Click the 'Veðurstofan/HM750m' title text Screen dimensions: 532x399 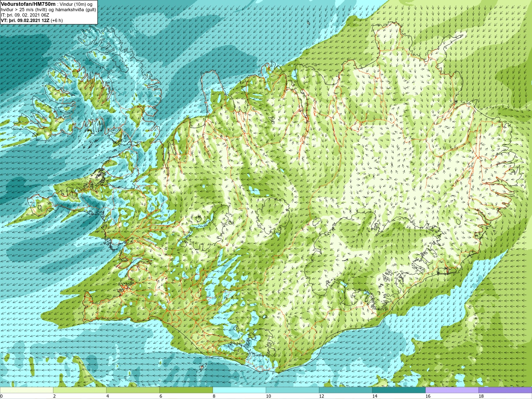tap(28, 4)
